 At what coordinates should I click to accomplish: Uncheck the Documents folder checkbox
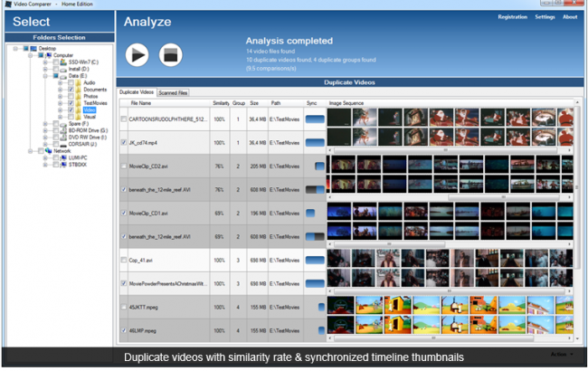(x=71, y=90)
